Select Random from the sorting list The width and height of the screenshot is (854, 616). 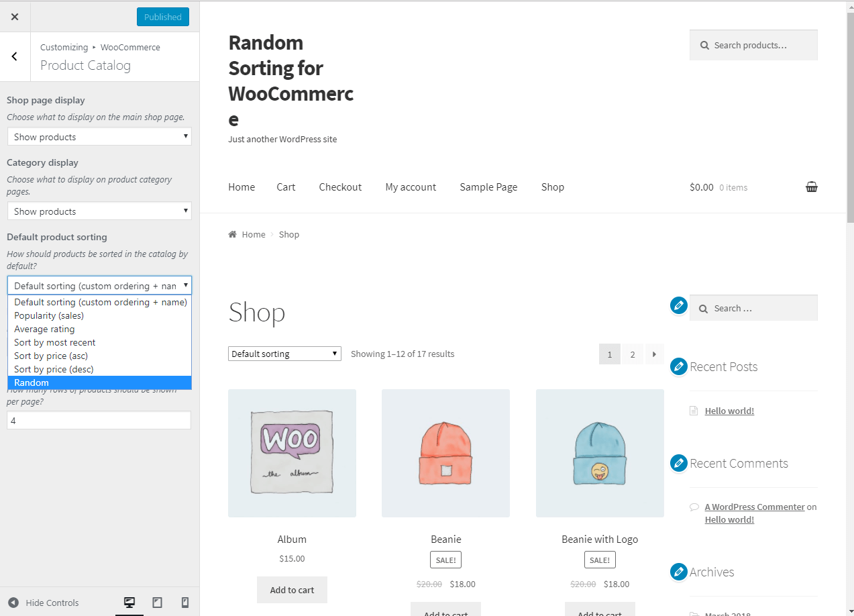[99, 382]
